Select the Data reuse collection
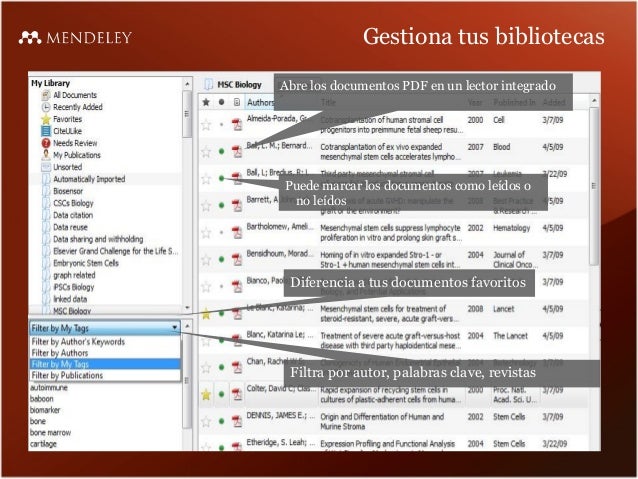 tap(70, 227)
